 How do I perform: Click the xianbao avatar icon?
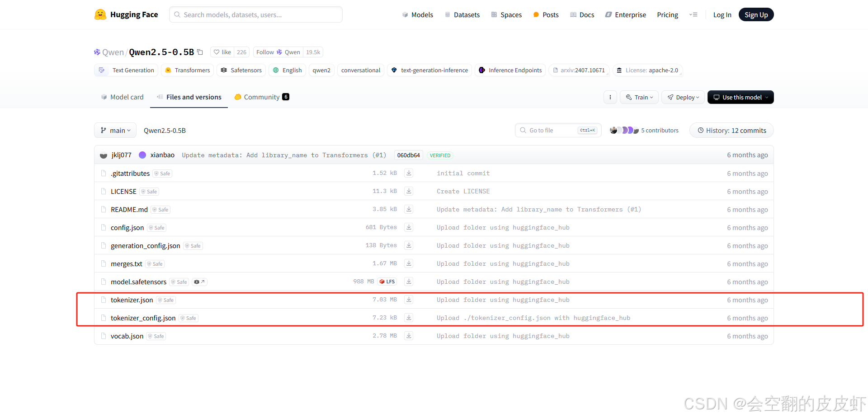click(x=142, y=155)
